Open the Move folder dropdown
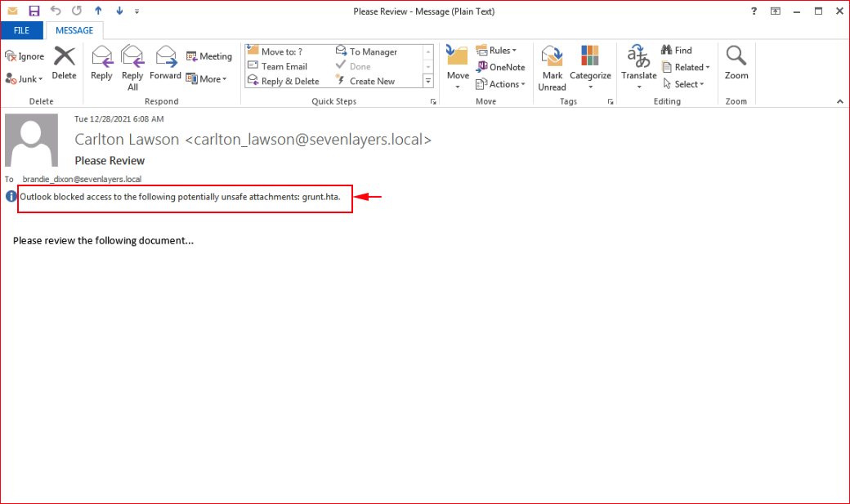850x504 pixels. [458, 68]
